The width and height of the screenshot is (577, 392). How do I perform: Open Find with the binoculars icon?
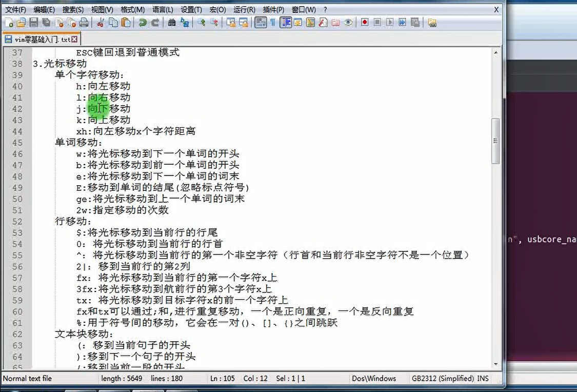click(x=171, y=23)
